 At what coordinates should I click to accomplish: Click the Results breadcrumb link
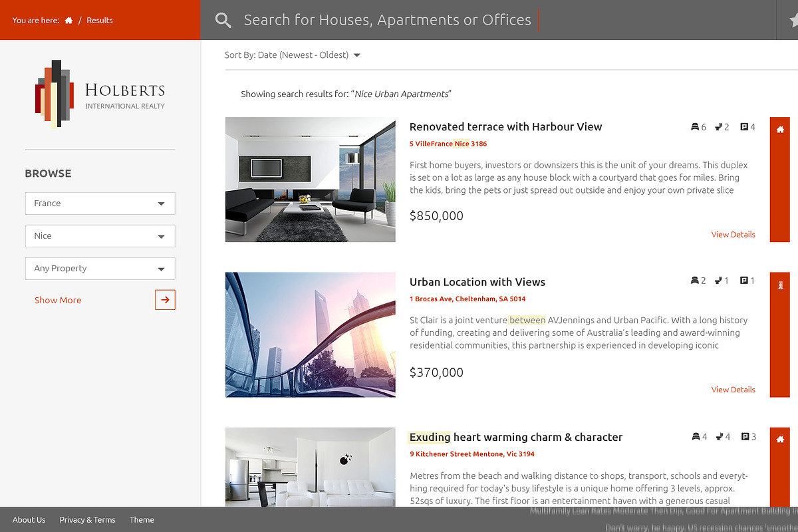[100, 21]
